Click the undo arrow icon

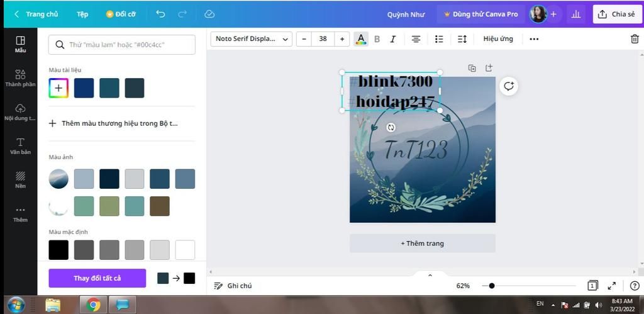click(160, 14)
